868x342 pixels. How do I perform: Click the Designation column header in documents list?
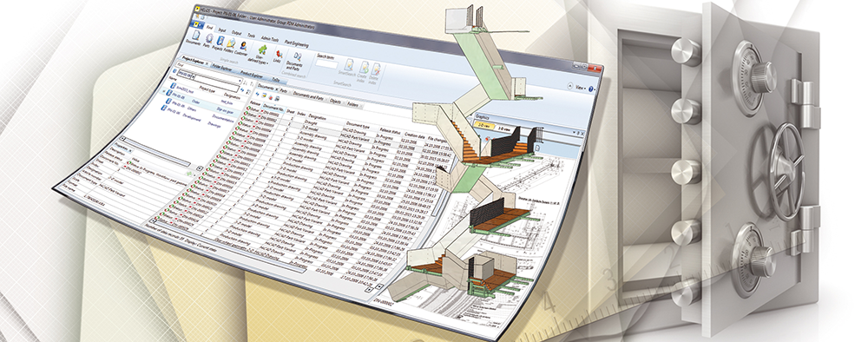(x=317, y=117)
